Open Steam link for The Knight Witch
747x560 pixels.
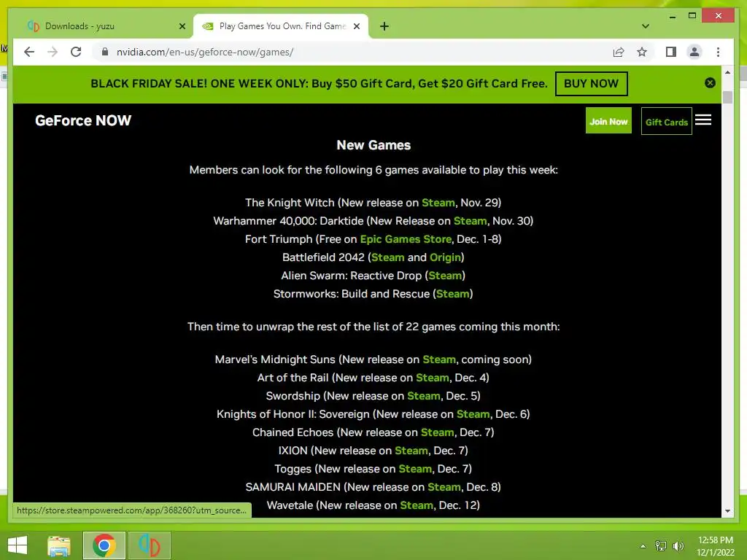coord(438,203)
